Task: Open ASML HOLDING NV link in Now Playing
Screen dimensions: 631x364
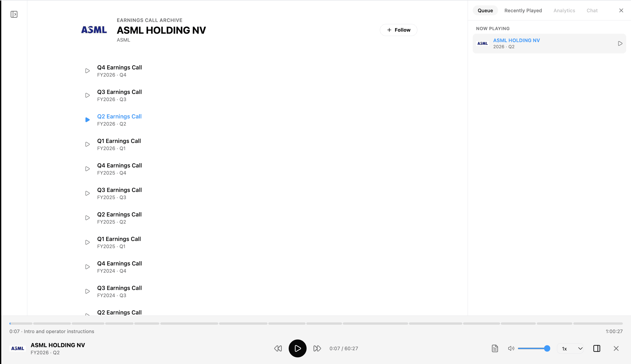Action: click(x=516, y=40)
